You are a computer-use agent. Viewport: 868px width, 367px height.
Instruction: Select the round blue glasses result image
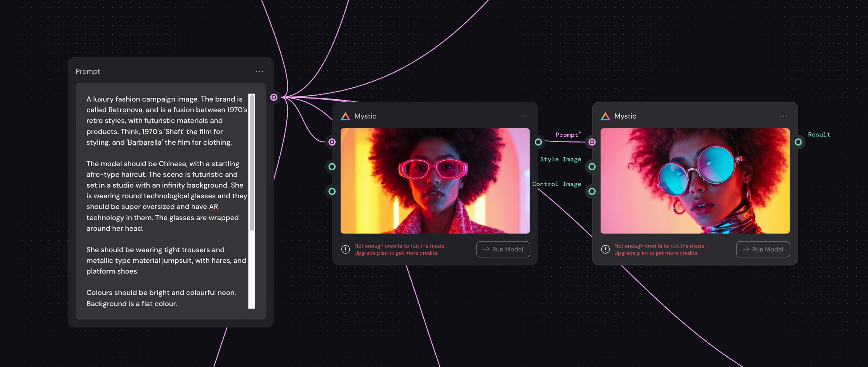[695, 181]
